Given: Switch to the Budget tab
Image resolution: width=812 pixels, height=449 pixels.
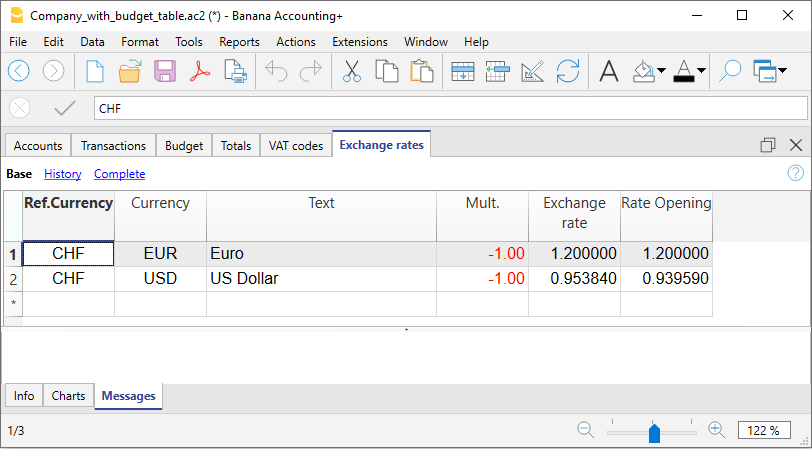Looking at the screenshot, I should click(x=184, y=146).
